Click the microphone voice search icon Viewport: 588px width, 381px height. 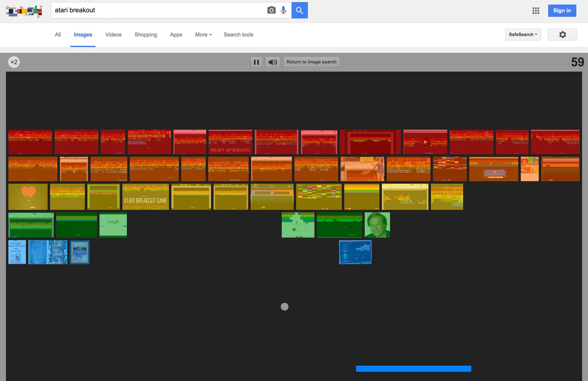click(283, 10)
